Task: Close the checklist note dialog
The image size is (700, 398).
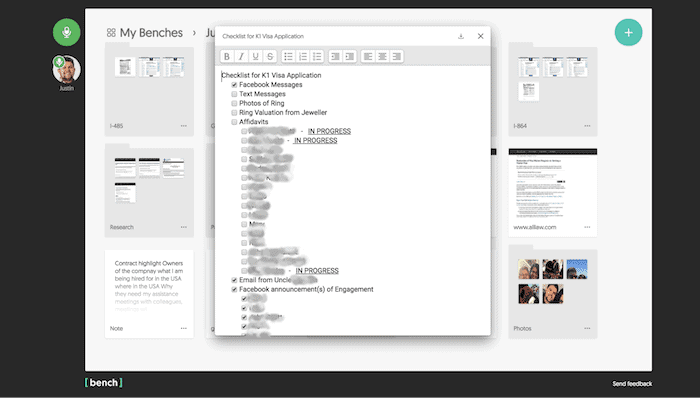Action: coord(480,36)
